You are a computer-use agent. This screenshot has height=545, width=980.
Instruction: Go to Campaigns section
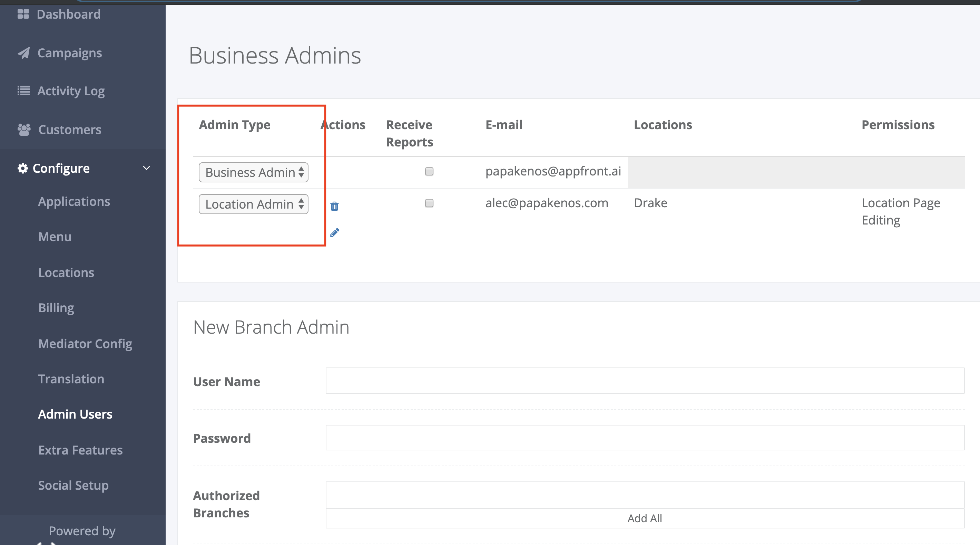click(x=70, y=53)
